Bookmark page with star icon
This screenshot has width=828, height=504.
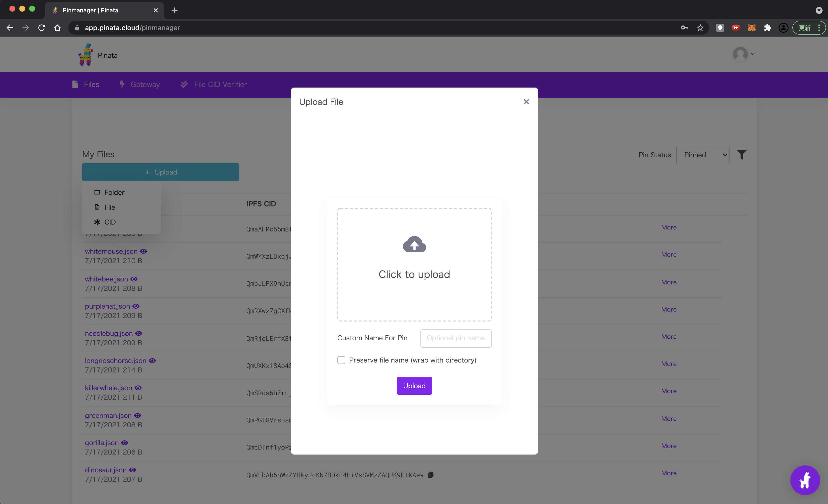[x=700, y=27]
